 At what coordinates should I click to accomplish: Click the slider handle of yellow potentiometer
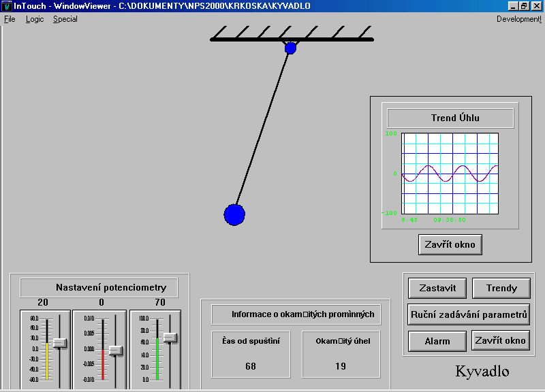coord(60,343)
